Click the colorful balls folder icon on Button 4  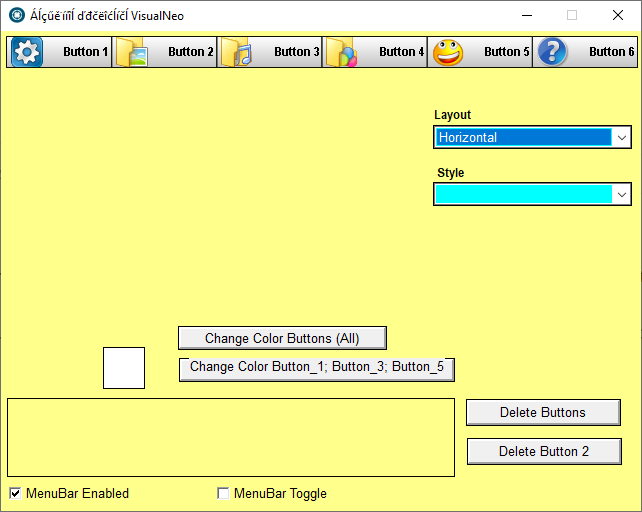(x=341, y=52)
